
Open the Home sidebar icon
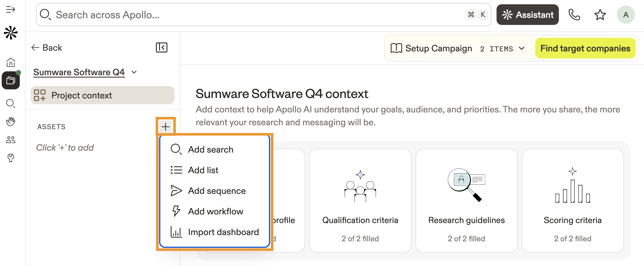11,63
